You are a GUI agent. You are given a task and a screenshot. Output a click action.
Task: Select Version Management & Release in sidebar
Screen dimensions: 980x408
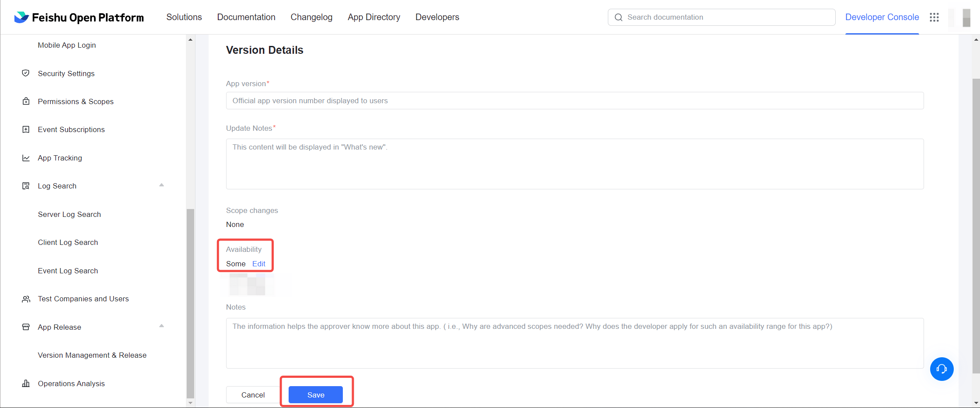(x=92, y=355)
